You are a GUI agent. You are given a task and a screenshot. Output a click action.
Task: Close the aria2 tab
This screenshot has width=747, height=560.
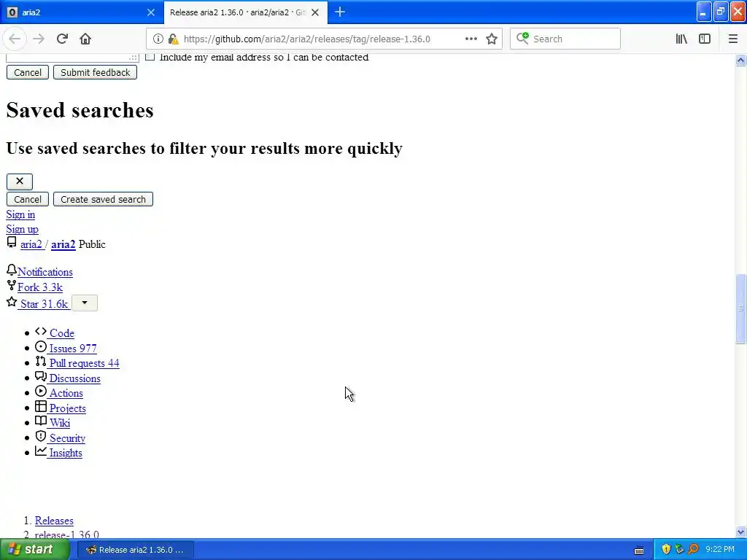coord(151,12)
